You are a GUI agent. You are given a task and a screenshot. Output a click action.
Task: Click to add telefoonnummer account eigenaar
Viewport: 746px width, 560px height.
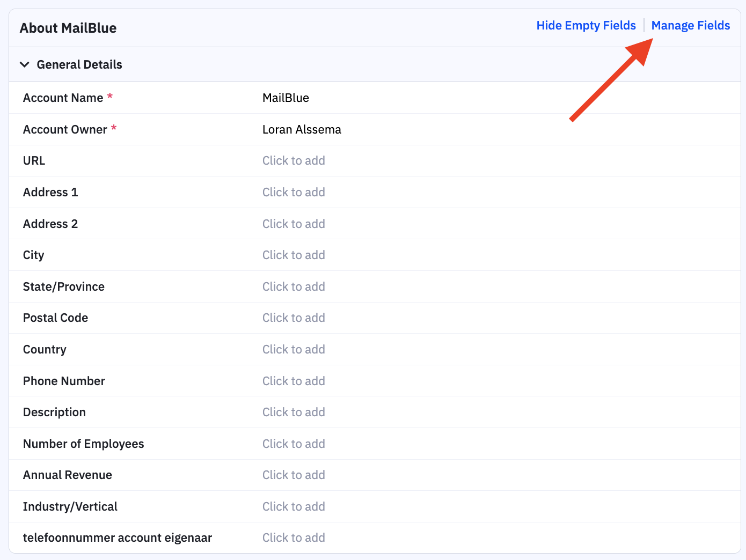[294, 538]
